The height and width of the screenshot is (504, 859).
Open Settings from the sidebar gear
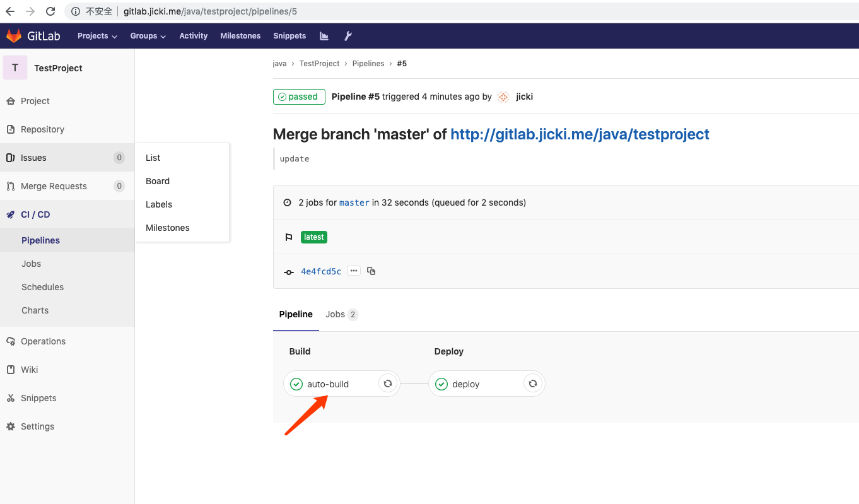[36, 426]
